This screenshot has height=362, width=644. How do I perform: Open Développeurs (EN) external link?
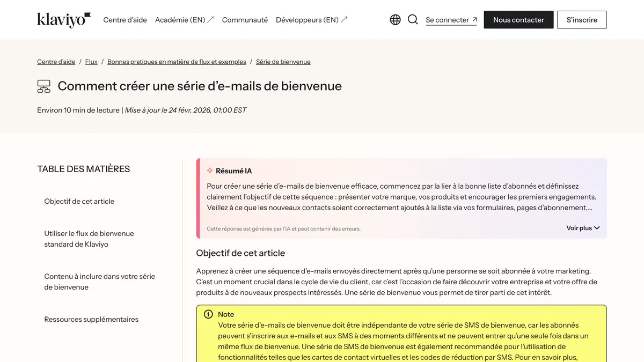coord(312,20)
